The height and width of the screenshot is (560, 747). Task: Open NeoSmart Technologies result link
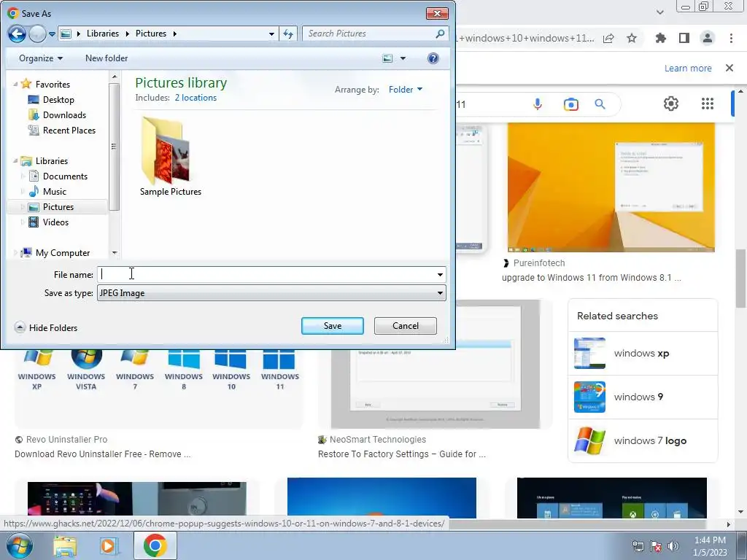pos(402,454)
